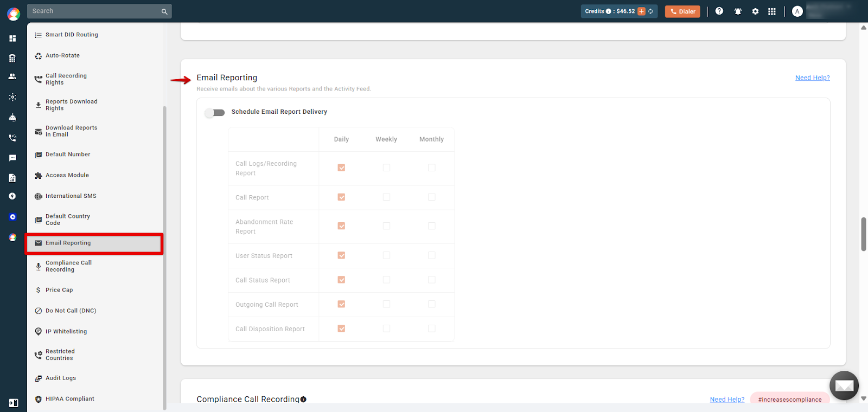Click the #increasescompliance tag

790,400
